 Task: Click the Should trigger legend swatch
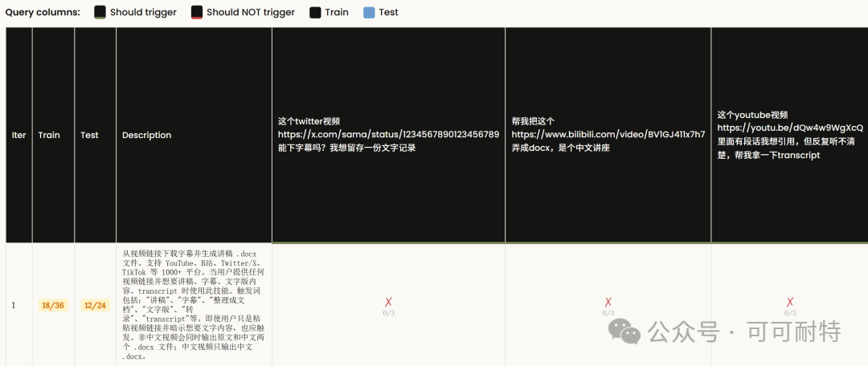(x=100, y=12)
